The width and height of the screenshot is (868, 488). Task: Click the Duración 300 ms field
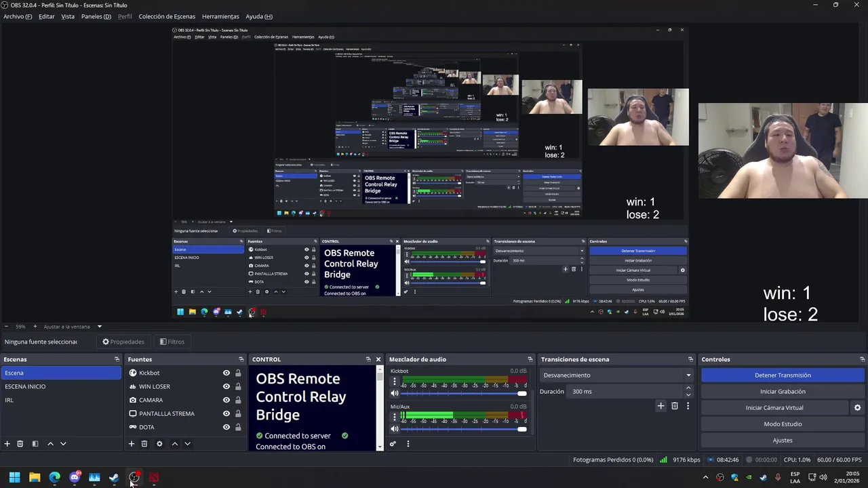(x=625, y=391)
